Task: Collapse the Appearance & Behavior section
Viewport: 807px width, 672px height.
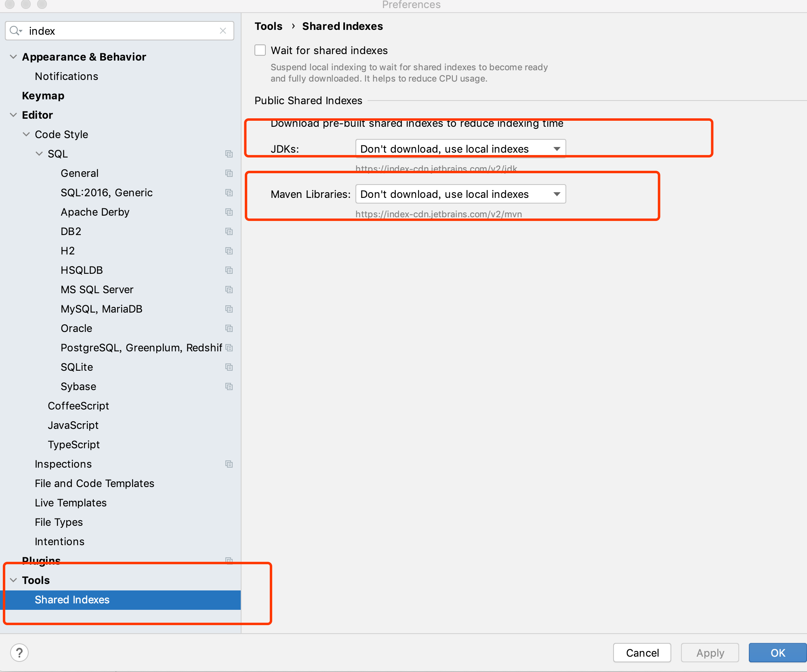Action: (13, 57)
